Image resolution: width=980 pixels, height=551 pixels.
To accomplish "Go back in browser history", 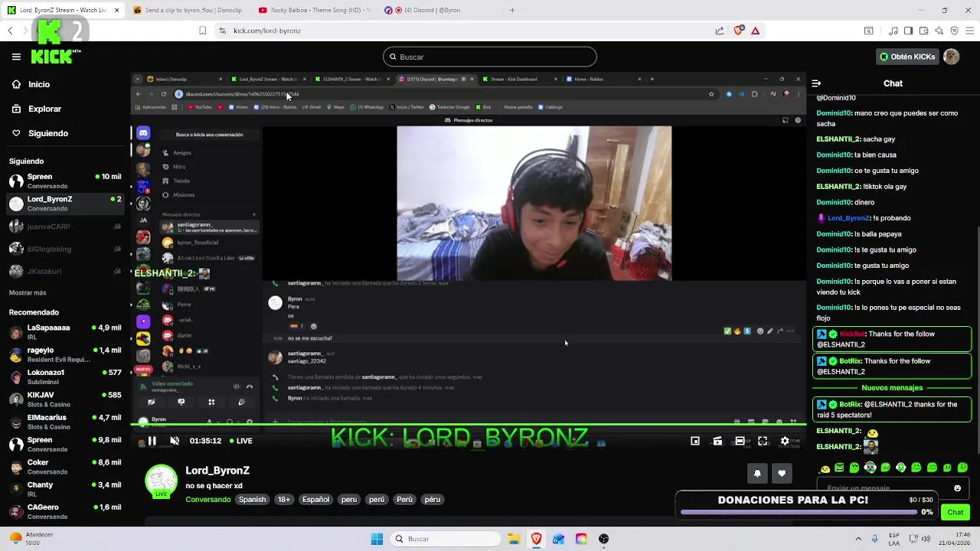I will (10, 31).
